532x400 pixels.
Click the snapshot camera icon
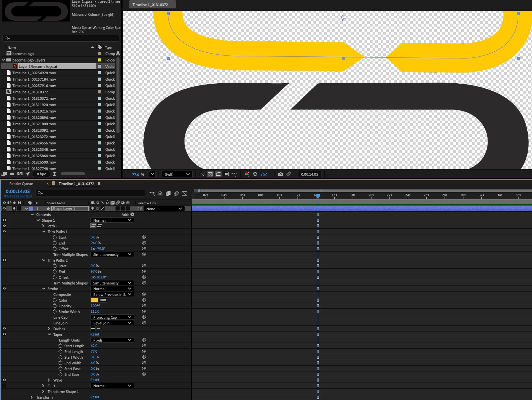[280, 174]
